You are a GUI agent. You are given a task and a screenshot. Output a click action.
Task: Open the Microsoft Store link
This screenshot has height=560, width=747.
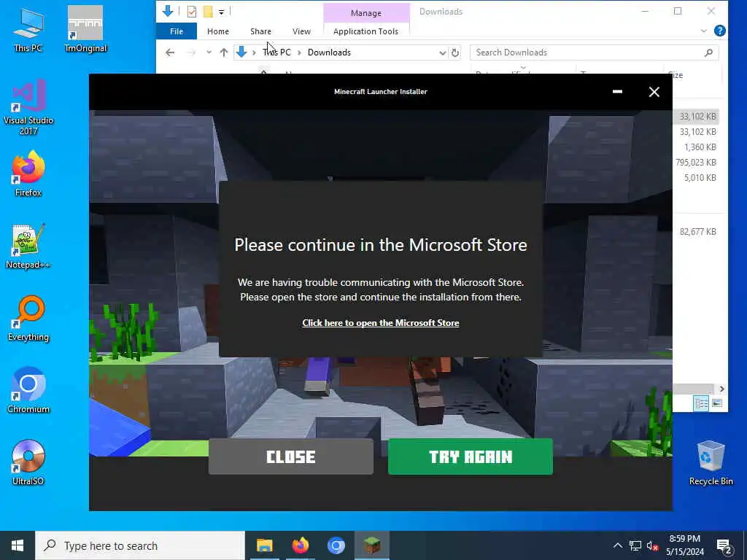[x=381, y=323]
